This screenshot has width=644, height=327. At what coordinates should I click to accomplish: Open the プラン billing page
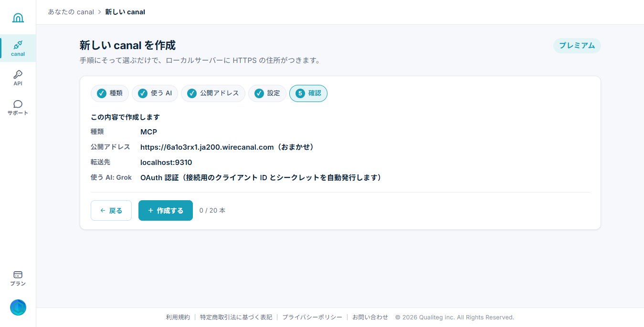click(x=18, y=278)
